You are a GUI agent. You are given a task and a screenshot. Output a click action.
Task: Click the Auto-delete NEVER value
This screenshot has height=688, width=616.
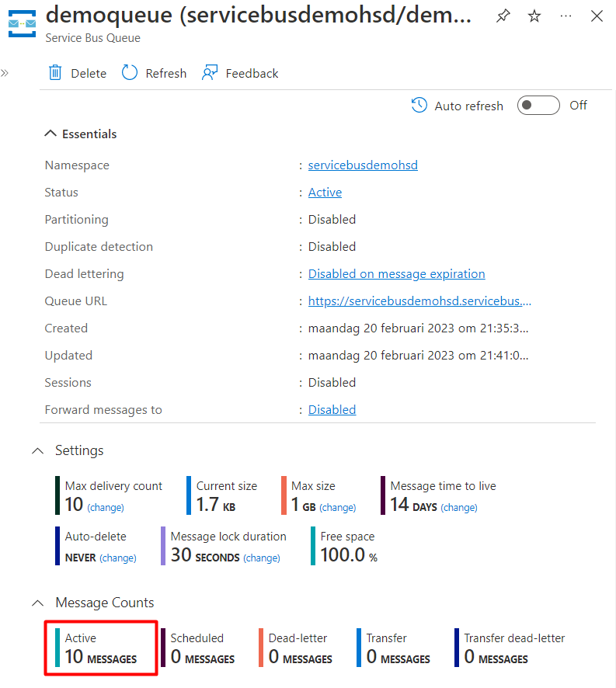click(x=80, y=558)
